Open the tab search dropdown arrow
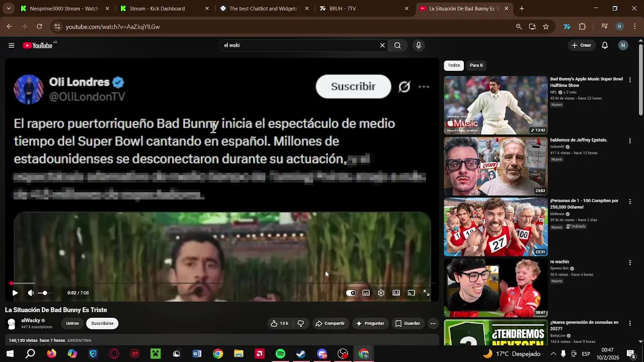 9,9
